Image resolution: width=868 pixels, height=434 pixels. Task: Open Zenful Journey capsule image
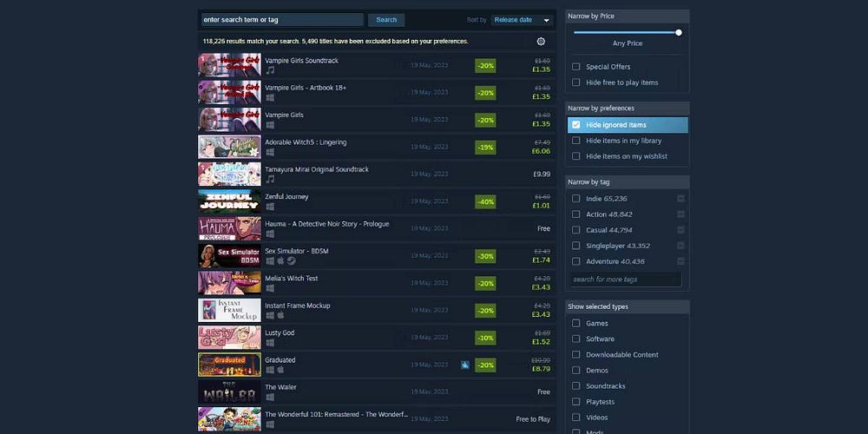(229, 201)
